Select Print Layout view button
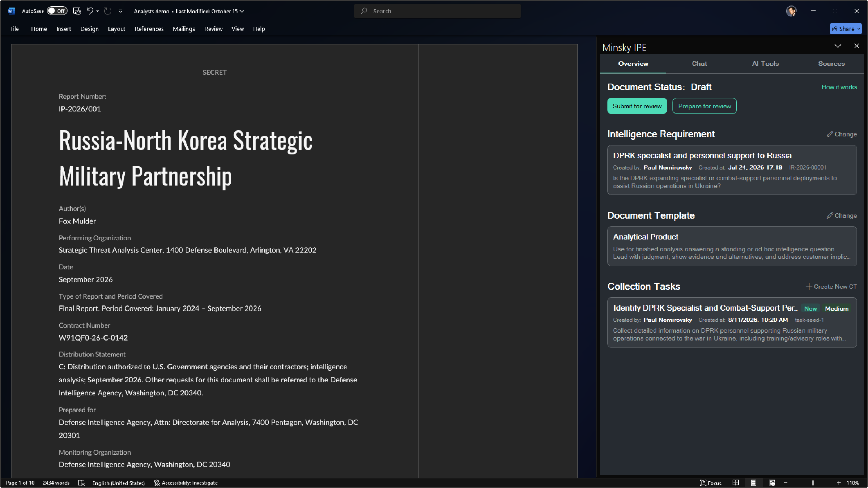This screenshot has width=868, height=488. (x=754, y=483)
